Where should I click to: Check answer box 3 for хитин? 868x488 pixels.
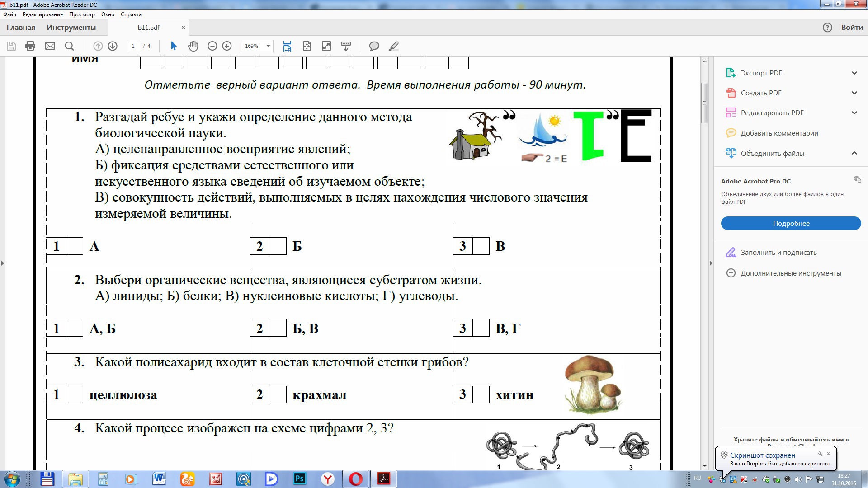pyautogui.click(x=481, y=394)
